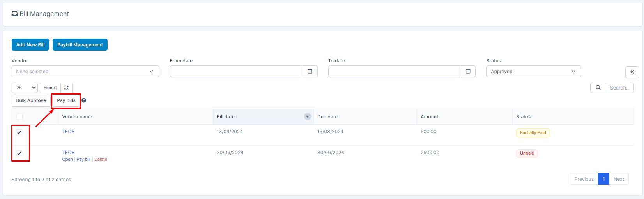Click the Bill date sort arrow
The width and height of the screenshot is (644, 199).
[307, 116]
